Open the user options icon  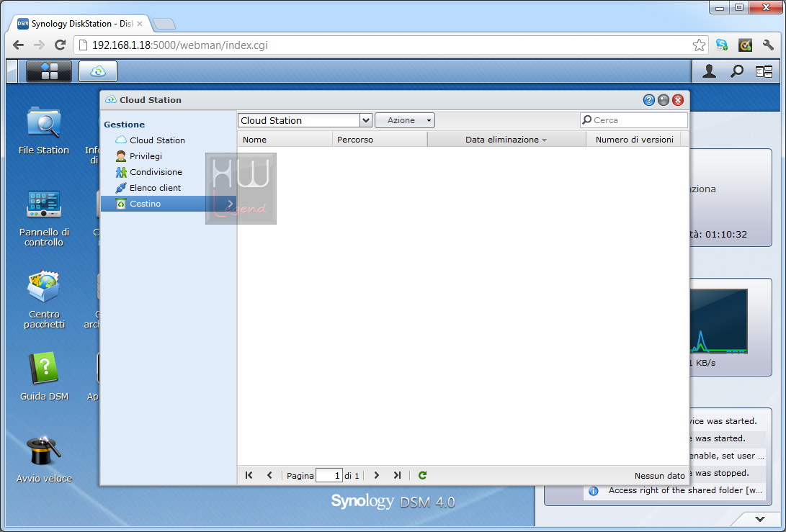tap(709, 71)
